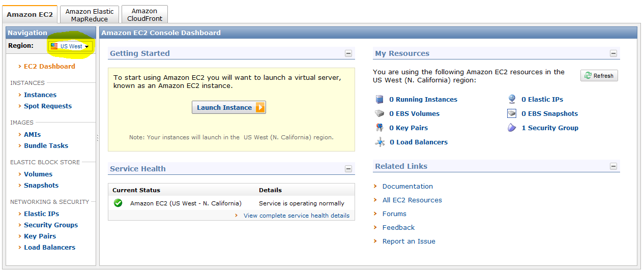
Task: Click the 'Details' column header
Action: tap(270, 190)
